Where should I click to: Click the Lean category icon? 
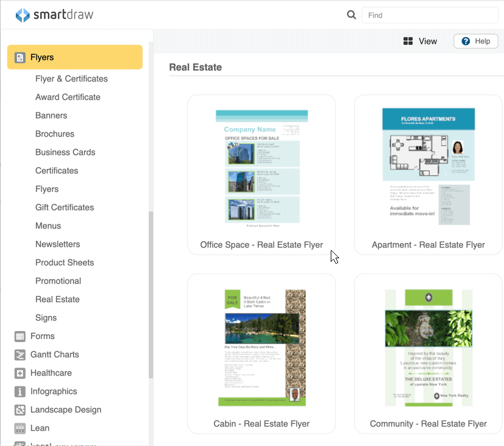(x=20, y=428)
